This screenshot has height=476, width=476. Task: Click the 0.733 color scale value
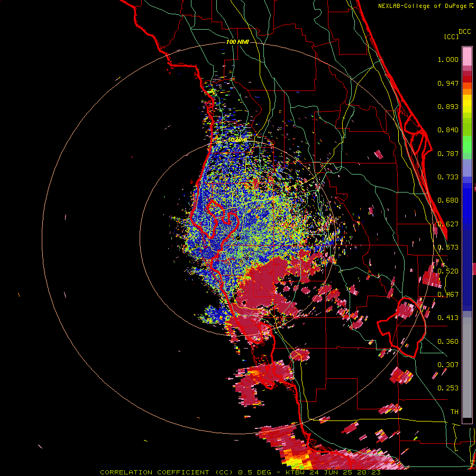pos(448,177)
